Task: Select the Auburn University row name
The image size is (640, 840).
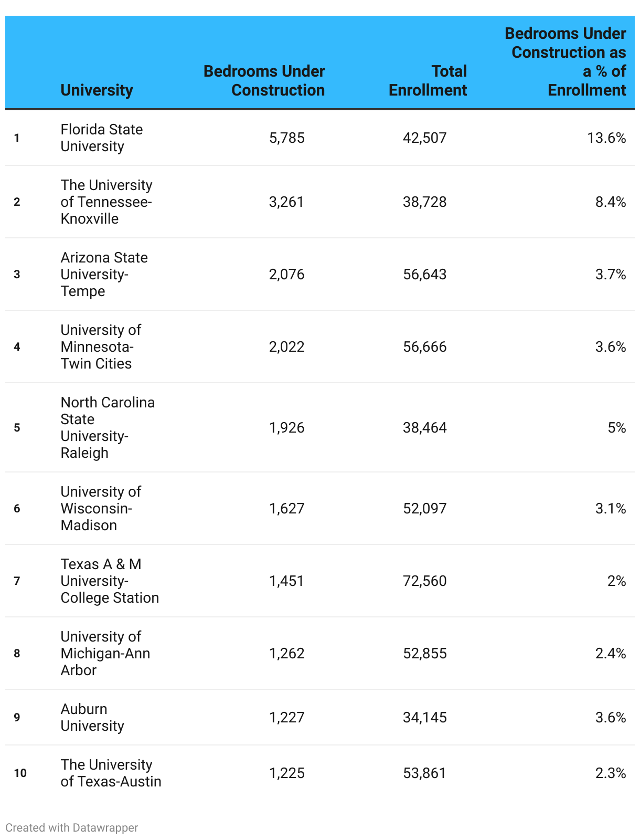Action: [x=92, y=717]
